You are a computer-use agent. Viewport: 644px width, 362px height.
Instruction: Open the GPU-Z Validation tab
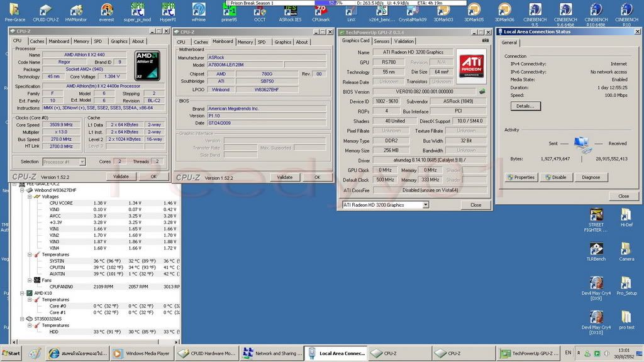404,41
